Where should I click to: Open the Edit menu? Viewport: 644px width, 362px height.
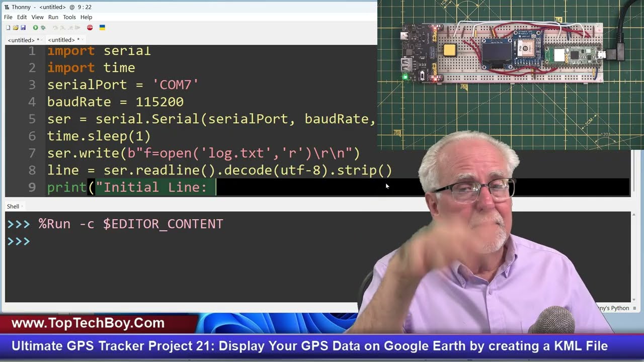pos(22,17)
